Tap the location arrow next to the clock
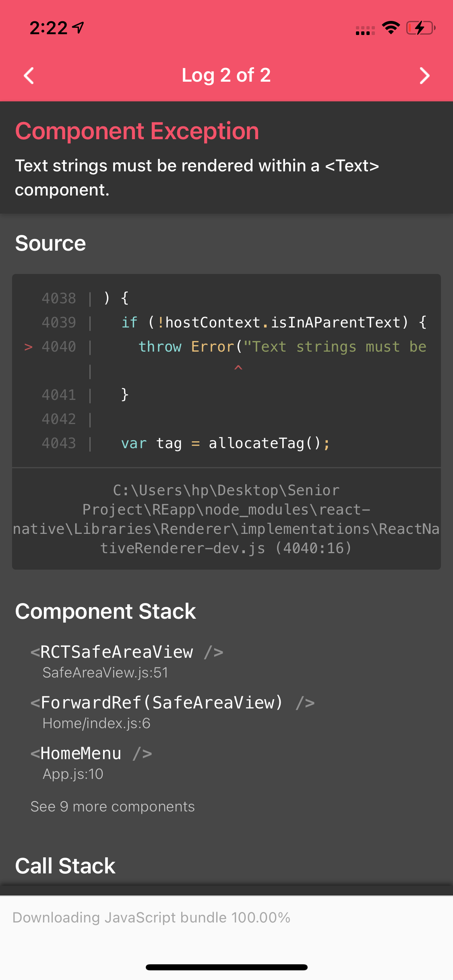Image resolution: width=453 pixels, height=980 pixels. point(77,27)
